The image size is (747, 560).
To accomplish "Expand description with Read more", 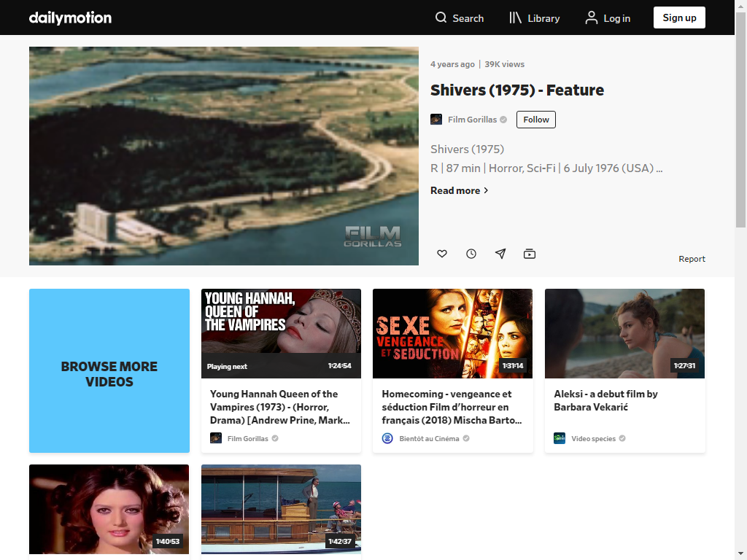I will pyautogui.click(x=460, y=190).
